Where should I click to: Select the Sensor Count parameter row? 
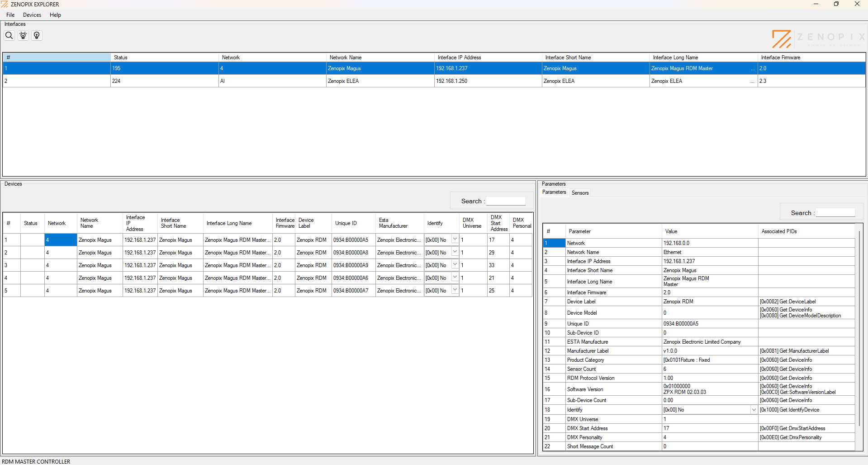[x=699, y=369]
